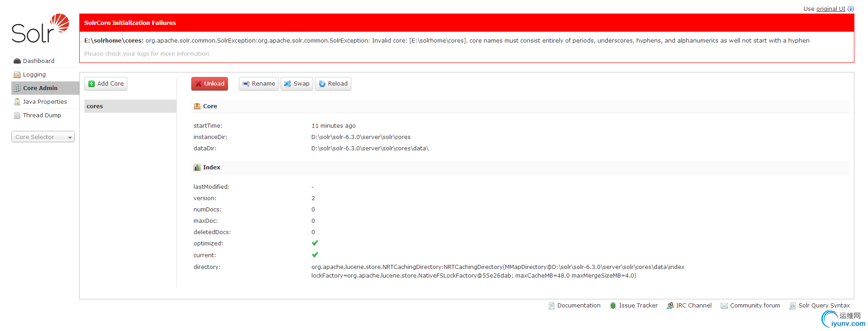
Task: Open the Solr Query Syntax link
Action: (824, 306)
